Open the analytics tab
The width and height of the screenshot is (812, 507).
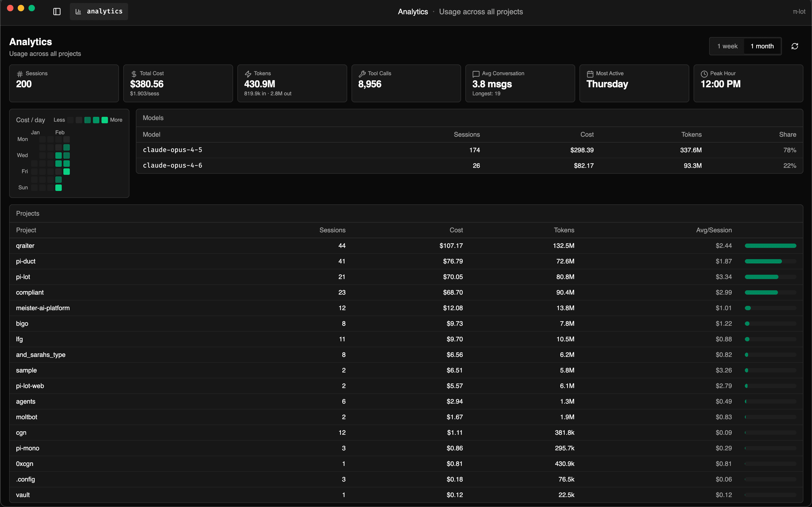tap(99, 11)
